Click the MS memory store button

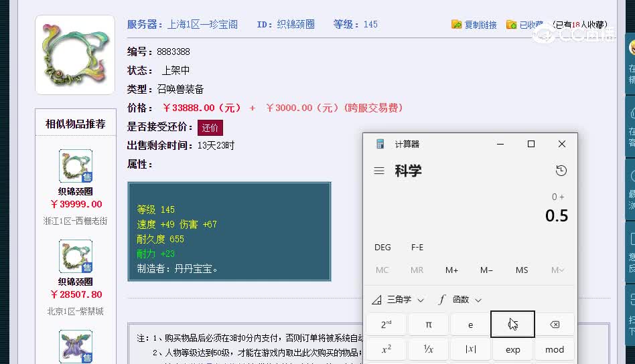[522, 270]
